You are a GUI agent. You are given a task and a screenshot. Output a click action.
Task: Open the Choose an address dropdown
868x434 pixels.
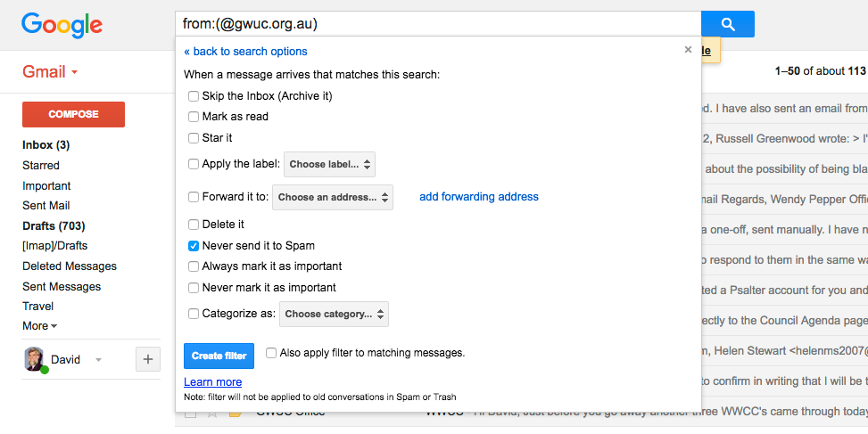pos(333,197)
